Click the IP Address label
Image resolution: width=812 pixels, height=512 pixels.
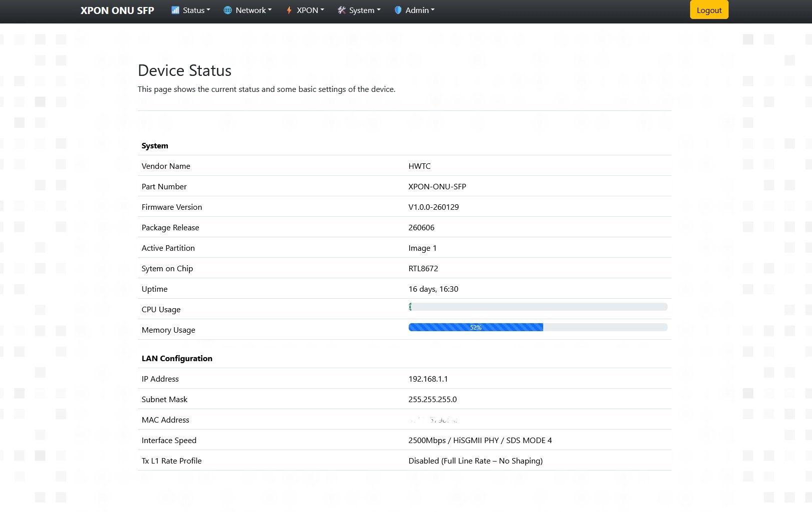[x=160, y=379]
